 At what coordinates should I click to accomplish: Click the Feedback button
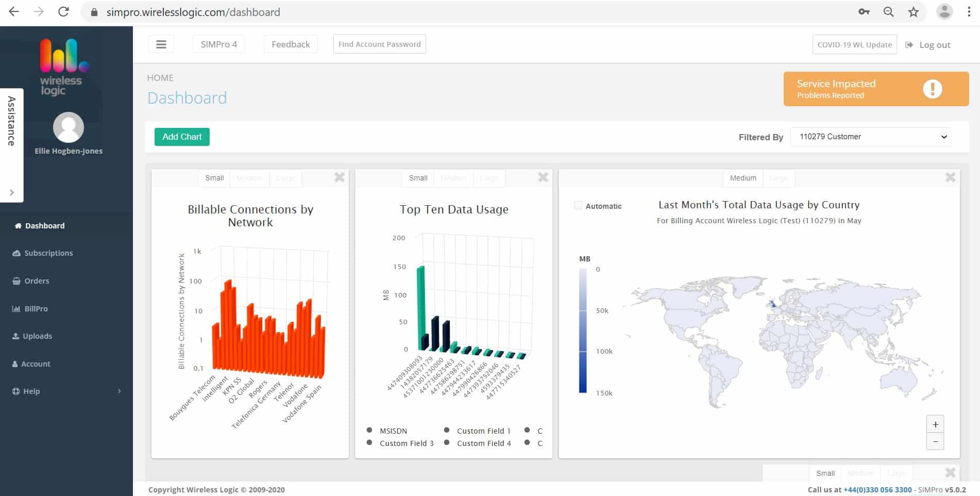[x=291, y=44]
